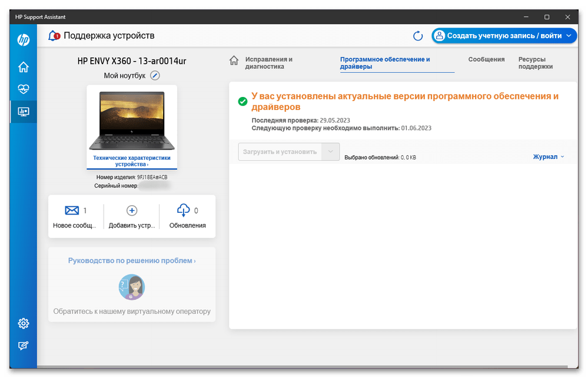This screenshot has width=588, height=378.
Task: Click the orange up-to-date status headline
Action: pos(405,102)
